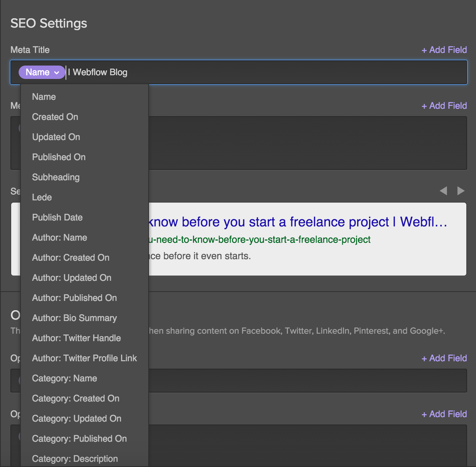Open the search preview title link
Image resolution: width=476 pixels, height=467 pixels.
click(x=297, y=222)
